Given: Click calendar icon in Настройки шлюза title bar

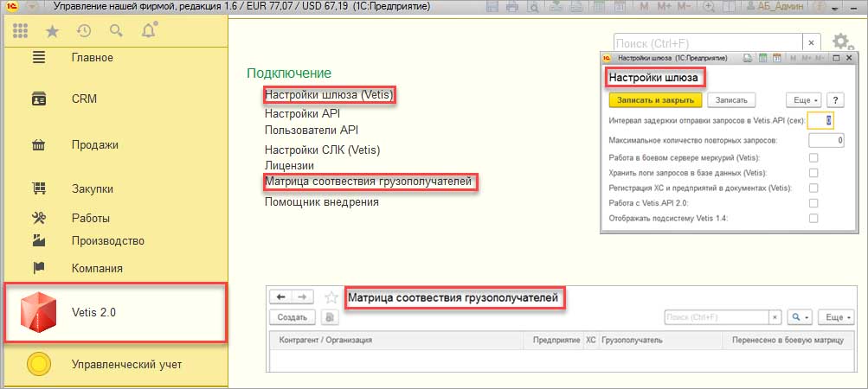Looking at the screenshot, I should point(776,58).
